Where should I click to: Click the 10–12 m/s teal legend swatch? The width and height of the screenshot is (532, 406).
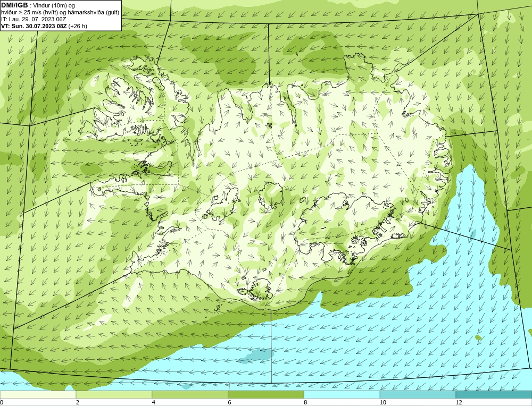pyautogui.click(x=418, y=394)
